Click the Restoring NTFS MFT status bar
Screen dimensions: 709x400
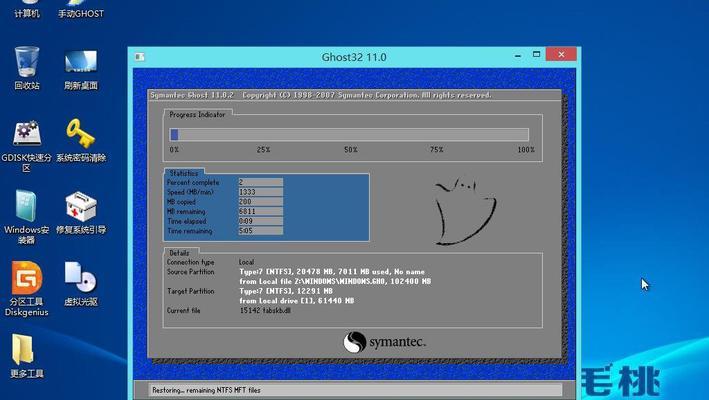pyautogui.click(x=355, y=390)
